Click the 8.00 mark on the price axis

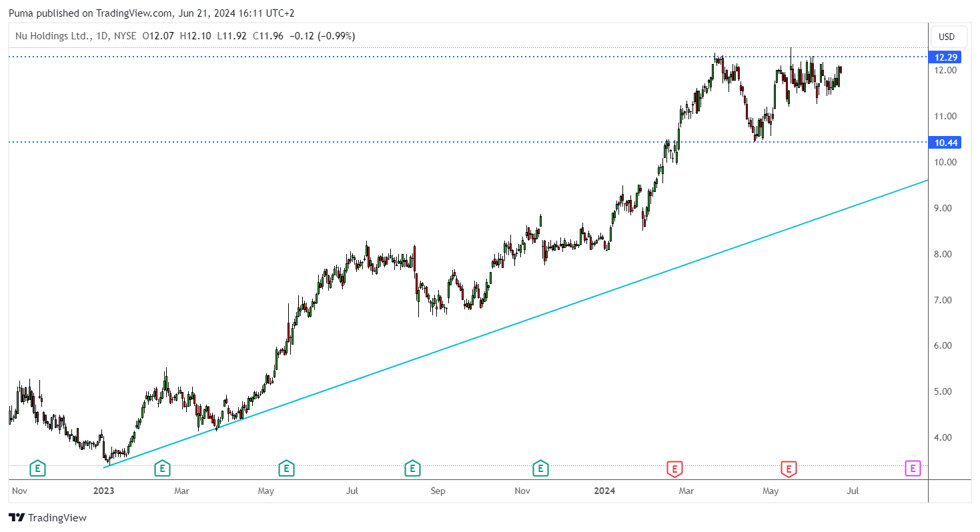click(x=947, y=254)
